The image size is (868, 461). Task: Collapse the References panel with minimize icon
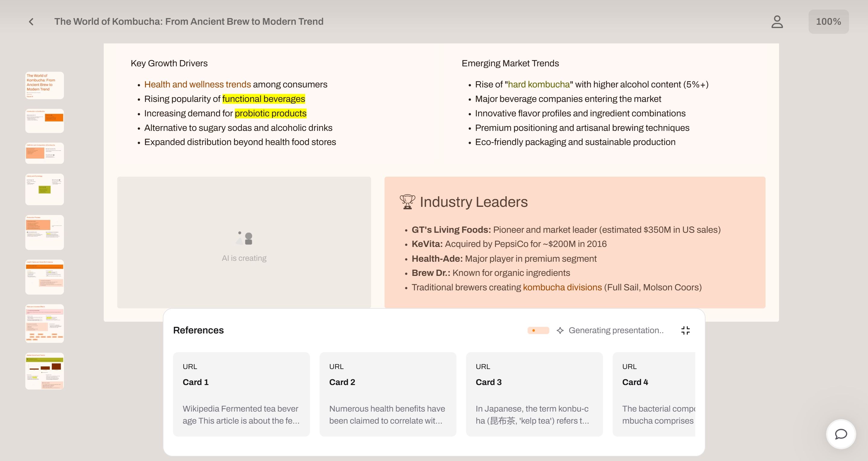[x=685, y=330]
